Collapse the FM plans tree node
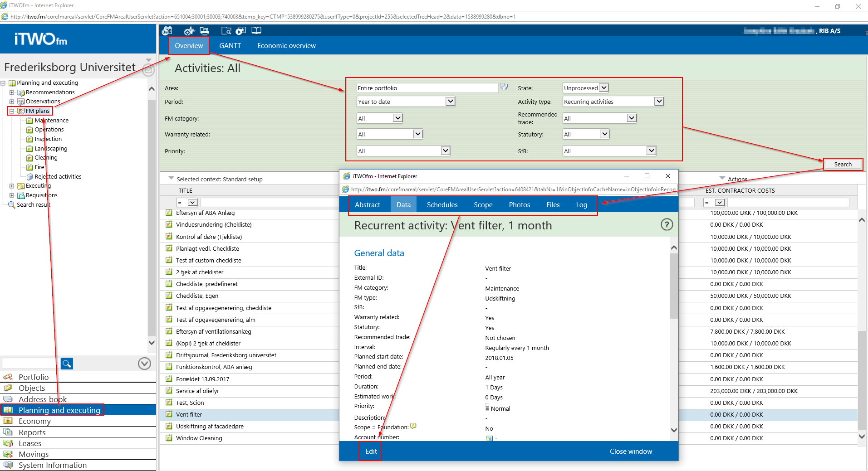Screen dimensions: 868x471 tap(12, 111)
